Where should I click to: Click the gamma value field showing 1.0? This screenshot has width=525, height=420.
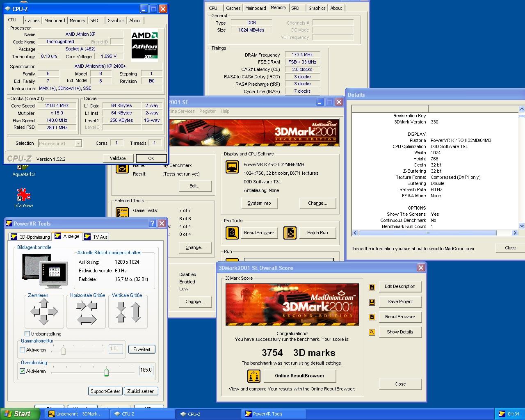115,349
